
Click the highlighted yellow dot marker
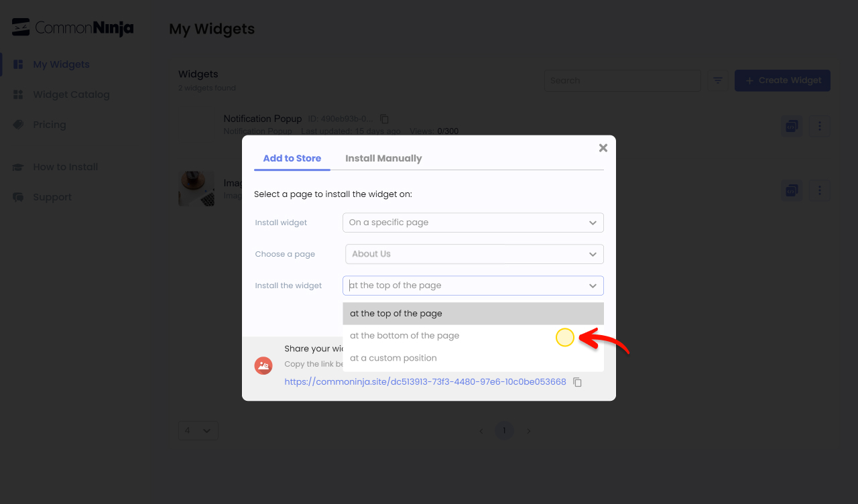point(565,337)
